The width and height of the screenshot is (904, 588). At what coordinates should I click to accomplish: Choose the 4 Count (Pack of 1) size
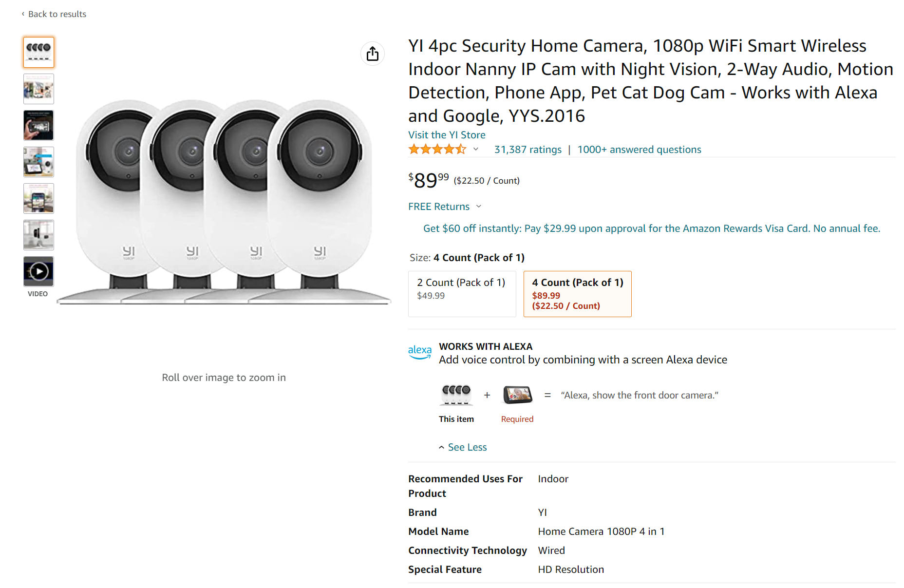pos(577,294)
